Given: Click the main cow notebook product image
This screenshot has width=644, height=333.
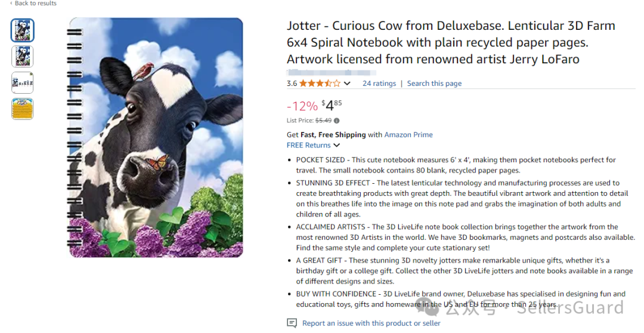Looking at the screenshot, I should point(155,138).
